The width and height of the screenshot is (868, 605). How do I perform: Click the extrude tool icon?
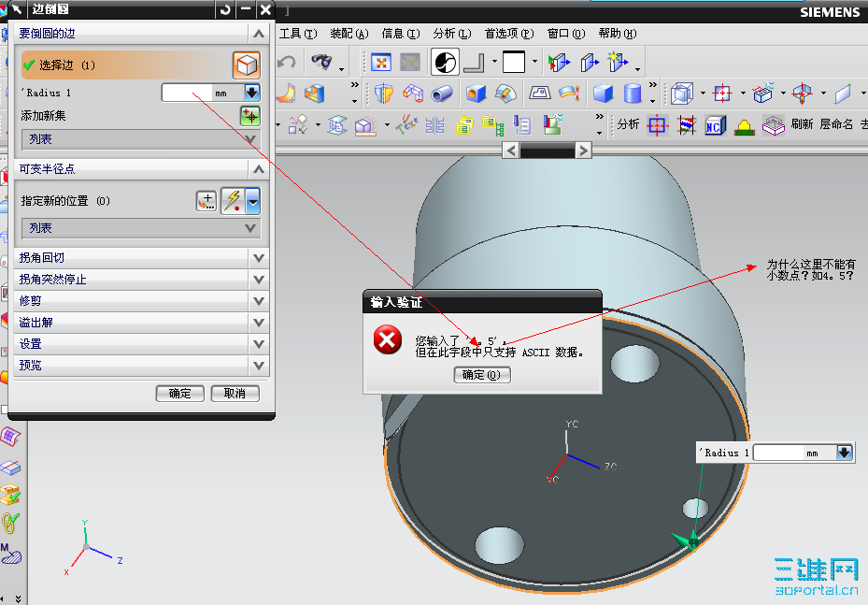(315, 94)
